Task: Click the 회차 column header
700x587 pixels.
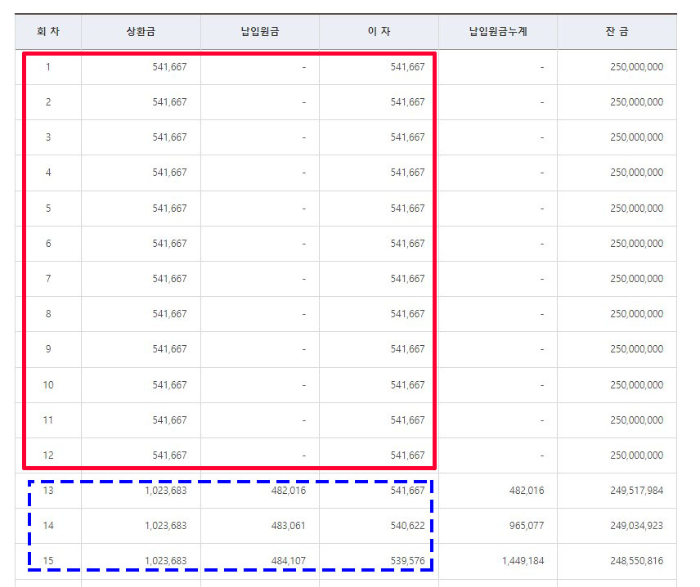Action: click(x=48, y=31)
